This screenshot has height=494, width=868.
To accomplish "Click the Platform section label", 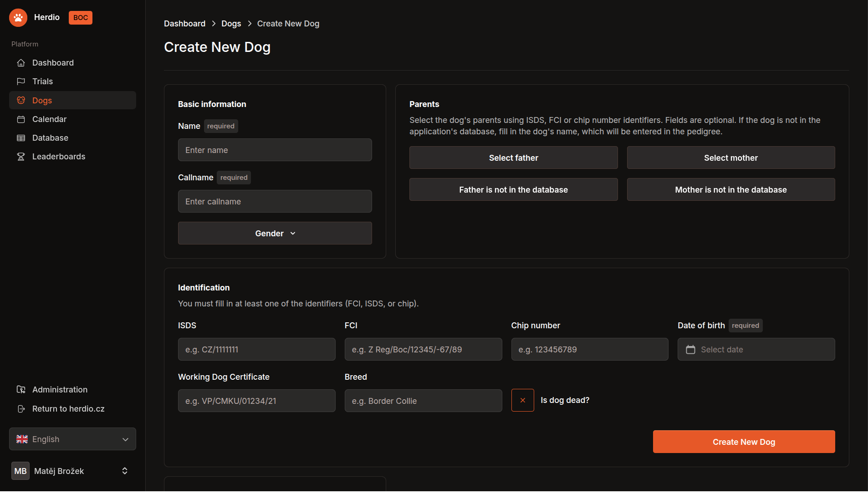I will point(25,44).
